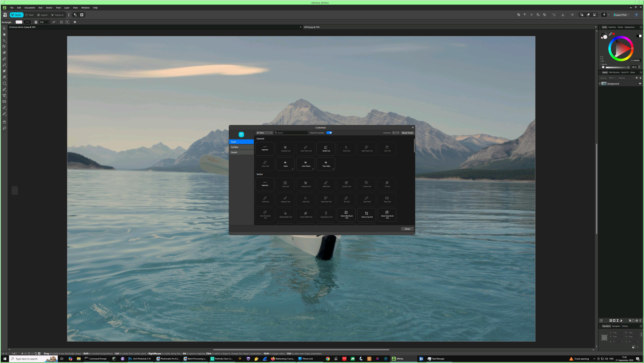Click the Close button in Customize
The image size is (644, 363).
point(407,229)
